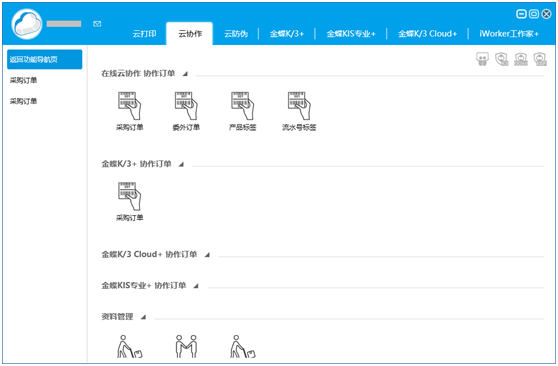Click the rightmost gray shield icon
558x366 pixels.
click(x=540, y=59)
